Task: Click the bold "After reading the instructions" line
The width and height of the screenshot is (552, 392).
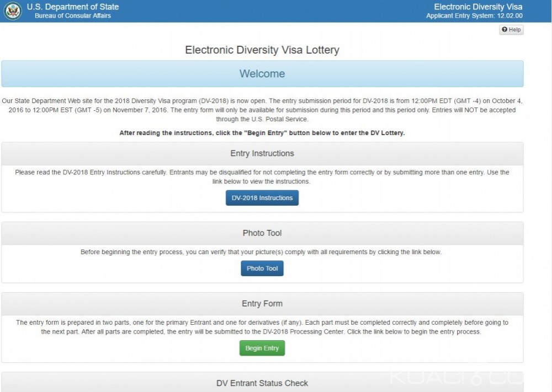Action: pyautogui.click(x=262, y=133)
